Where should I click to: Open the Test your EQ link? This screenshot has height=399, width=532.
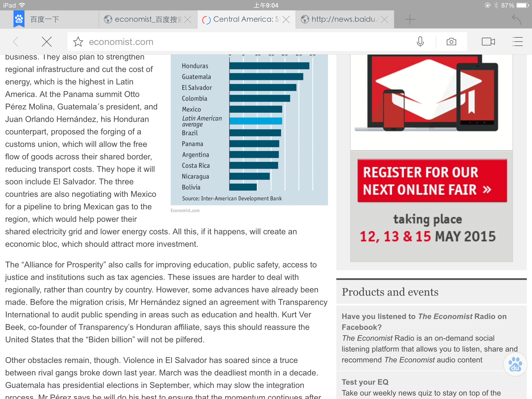(x=365, y=382)
